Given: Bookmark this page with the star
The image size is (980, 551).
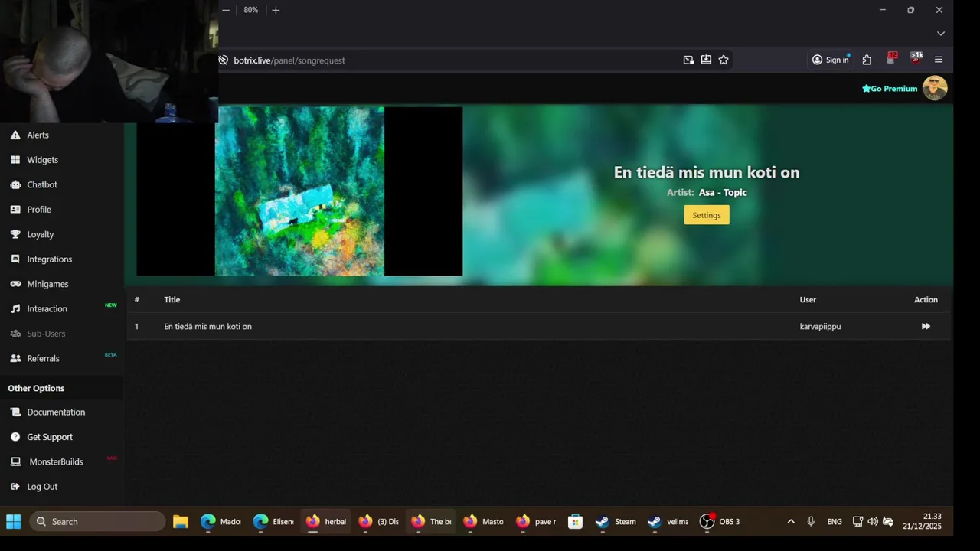Looking at the screenshot, I should (724, 60).
